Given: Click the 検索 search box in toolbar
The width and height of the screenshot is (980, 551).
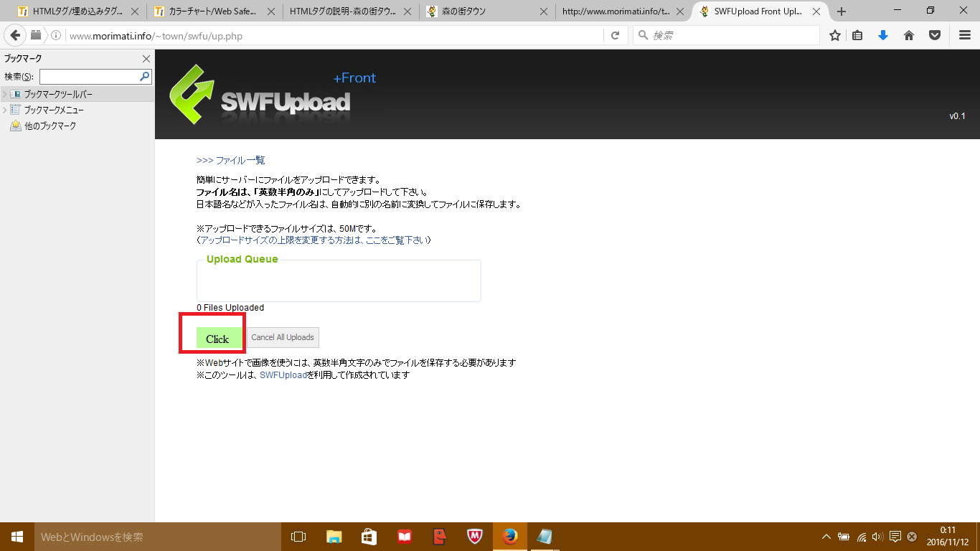Looking at the screenshot, I should pos(726,35).
